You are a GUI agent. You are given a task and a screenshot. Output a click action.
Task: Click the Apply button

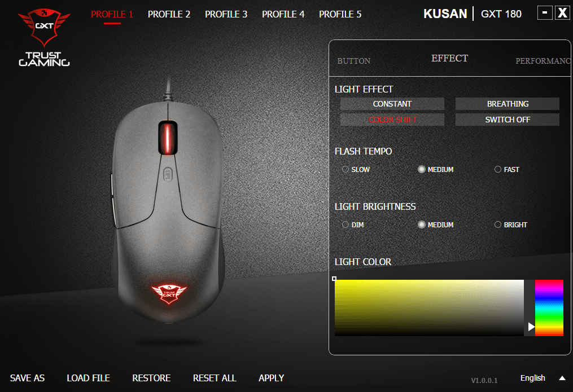click(271, 378)
